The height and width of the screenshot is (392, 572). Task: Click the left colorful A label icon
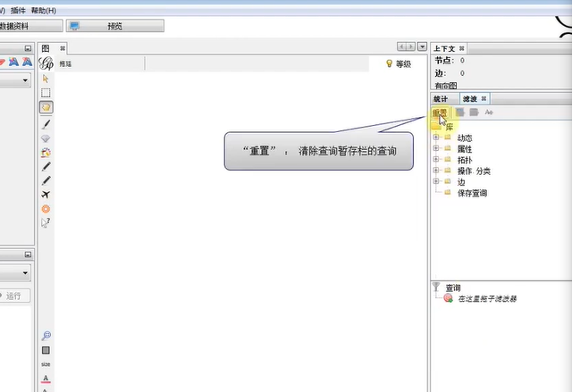click(13, 62)
